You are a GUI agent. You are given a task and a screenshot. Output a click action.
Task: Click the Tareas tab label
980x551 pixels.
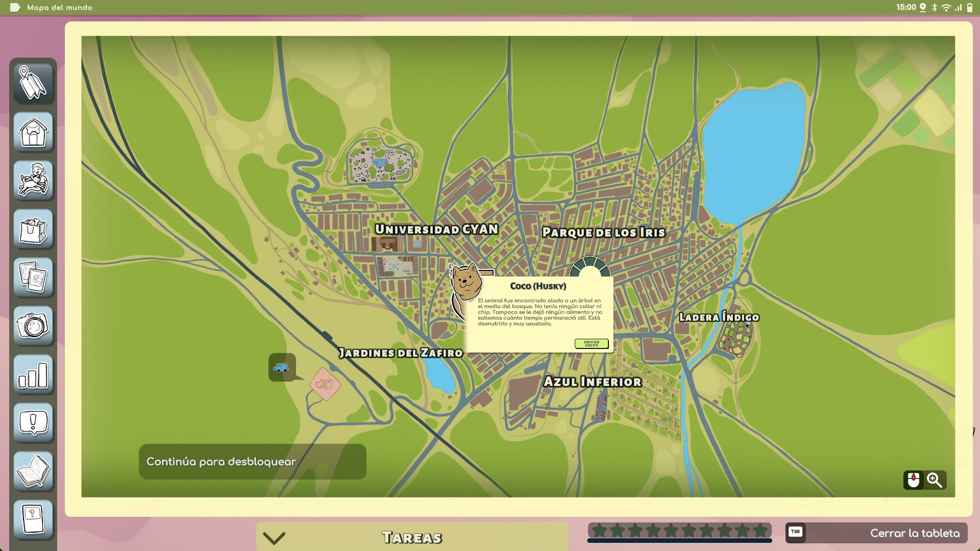412,538
